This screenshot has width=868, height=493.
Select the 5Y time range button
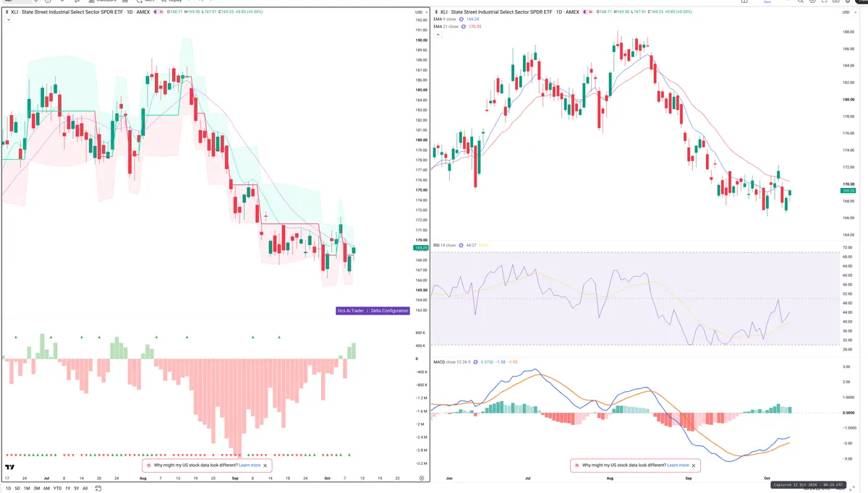(77, 489)
